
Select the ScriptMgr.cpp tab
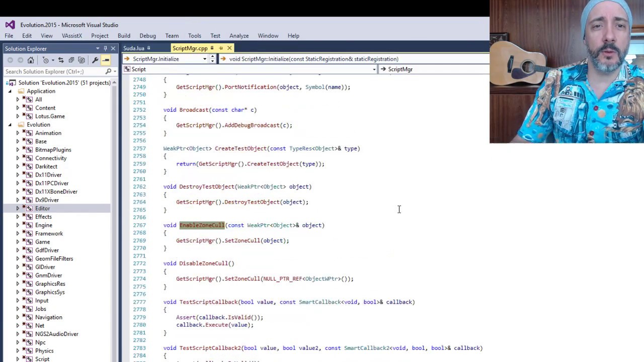pos(190,48)
